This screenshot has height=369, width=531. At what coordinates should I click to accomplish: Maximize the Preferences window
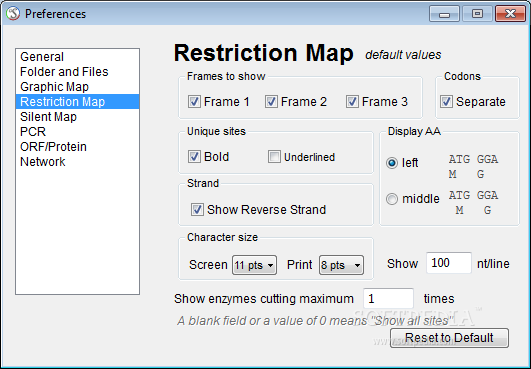pyautogui.click(x=477, y=14)
